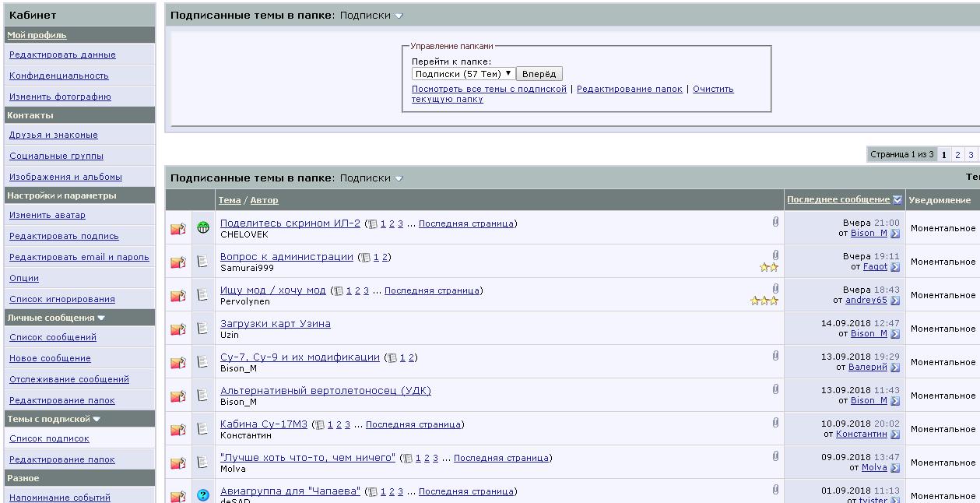Viewport: 980px width, 503px height.
Task: Go to page 2 of subscriptions
Action: point(957,155)
